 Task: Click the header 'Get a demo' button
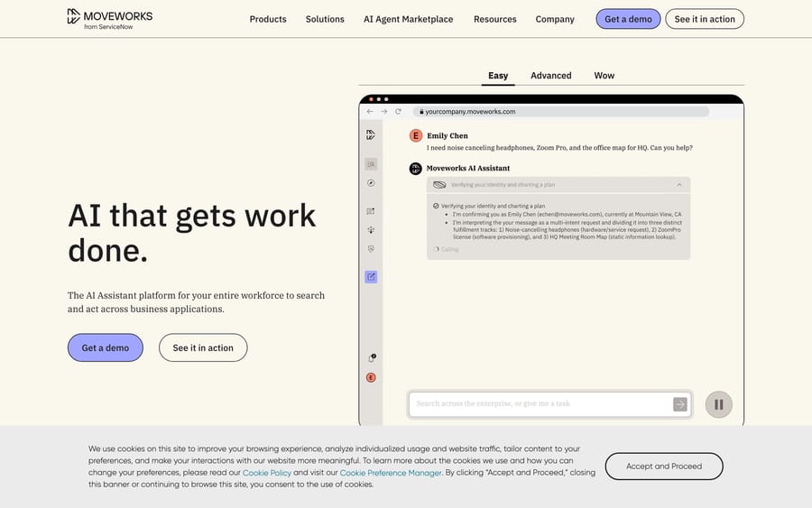click(628, 19)
